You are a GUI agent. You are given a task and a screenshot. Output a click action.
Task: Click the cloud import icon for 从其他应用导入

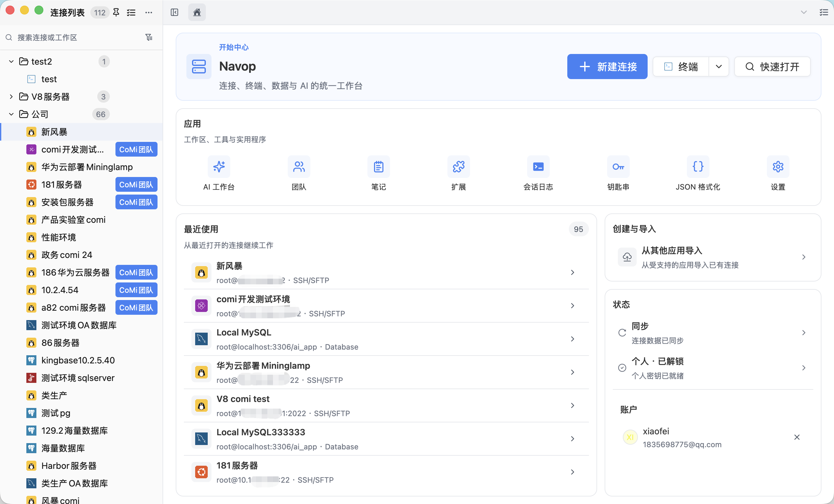(627, 257)
